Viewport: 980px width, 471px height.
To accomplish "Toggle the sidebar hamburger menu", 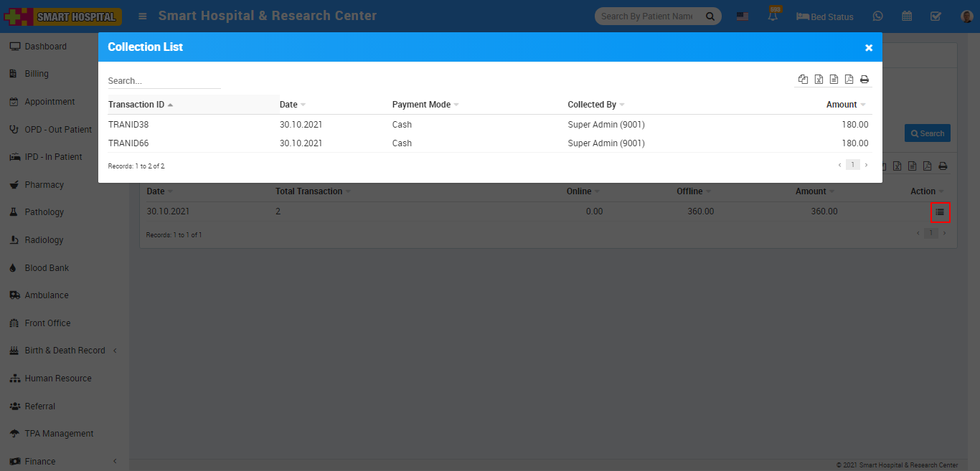I will click(143, 16).
